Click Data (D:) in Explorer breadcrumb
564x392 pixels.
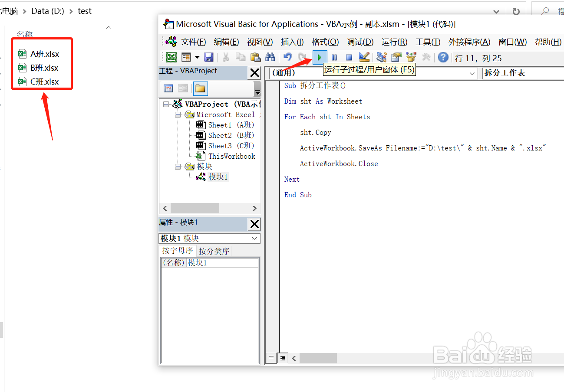click(x=48, y=11)
